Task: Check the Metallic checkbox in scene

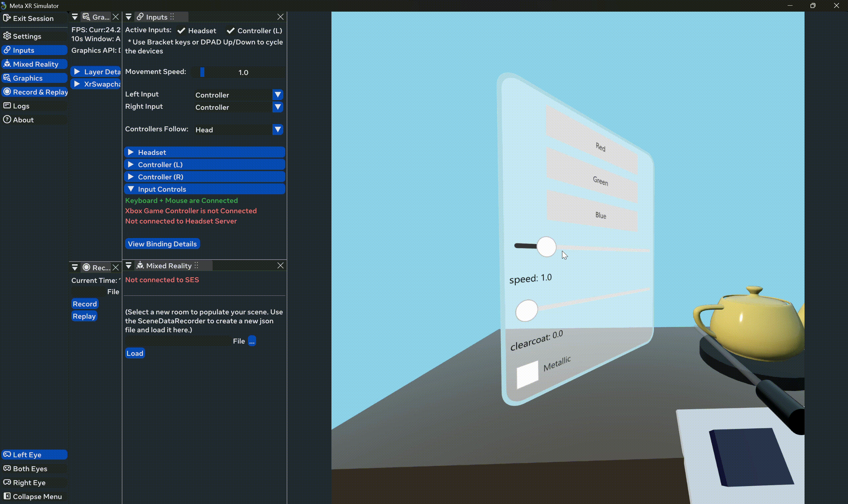Action: [x=527, y=374]
